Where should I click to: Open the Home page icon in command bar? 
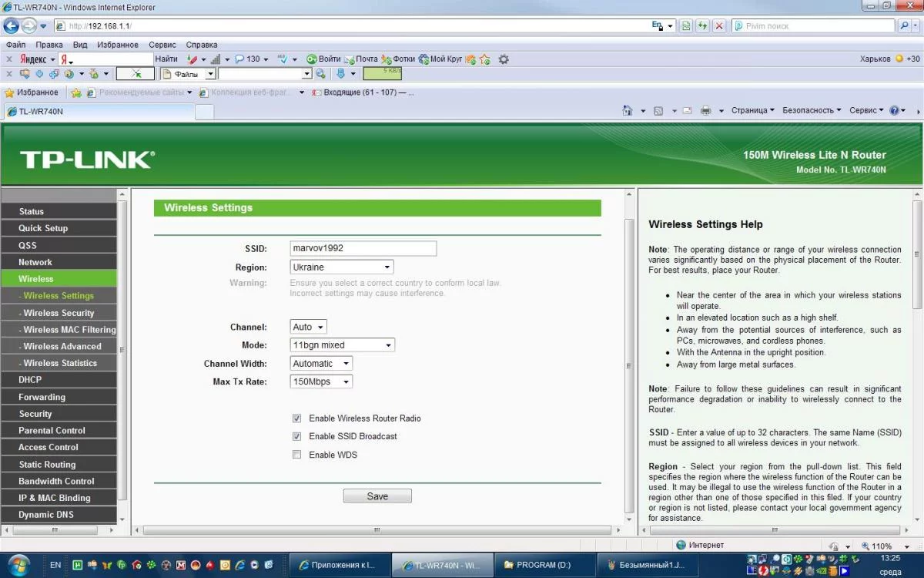point(628,111)
